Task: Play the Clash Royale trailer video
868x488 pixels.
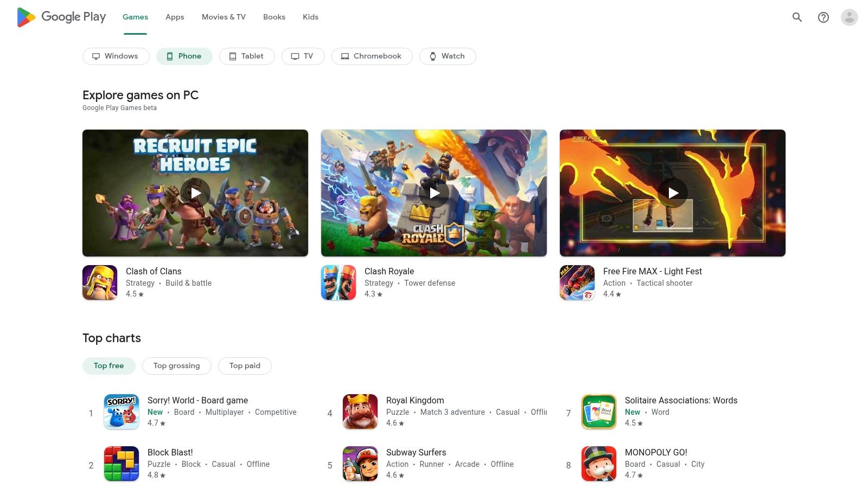Action: [434, 192]
